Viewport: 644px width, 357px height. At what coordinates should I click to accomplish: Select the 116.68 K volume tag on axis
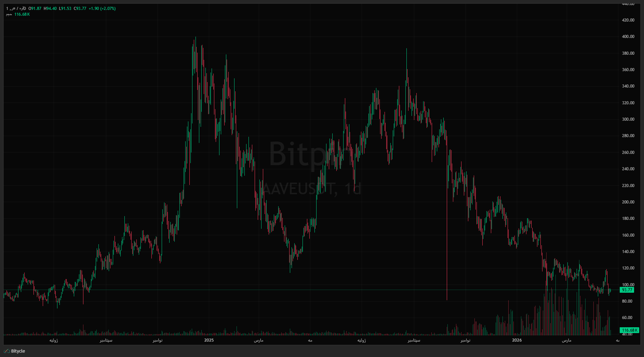click(x=629, y=330)
